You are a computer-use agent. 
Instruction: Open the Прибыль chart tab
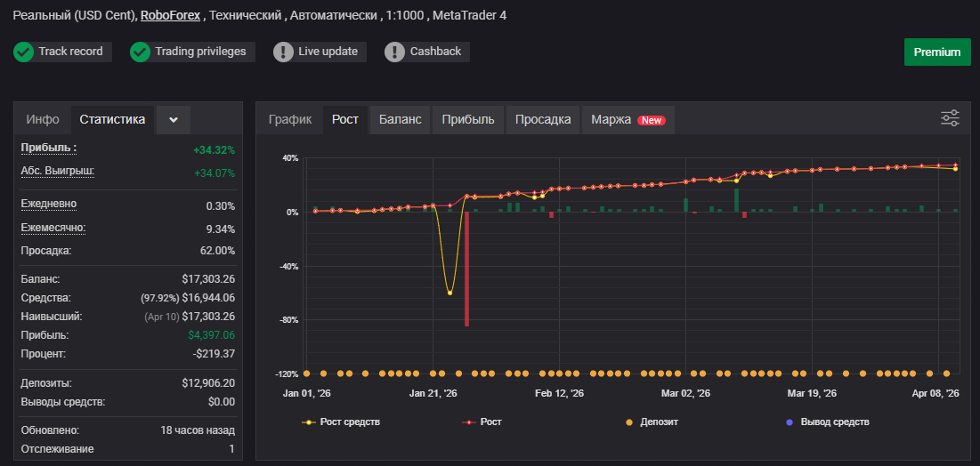pyautogui.click(x=468, y=120)
